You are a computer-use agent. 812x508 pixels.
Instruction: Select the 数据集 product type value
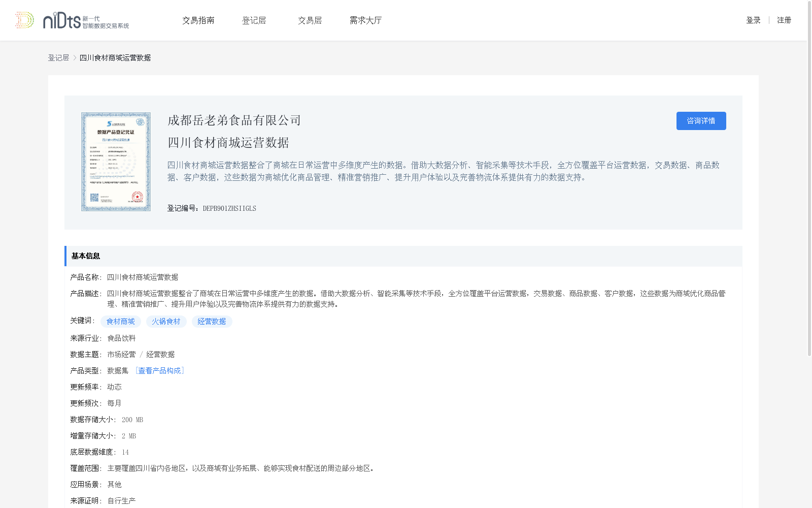pyautogui.click(x=118, y=371)
